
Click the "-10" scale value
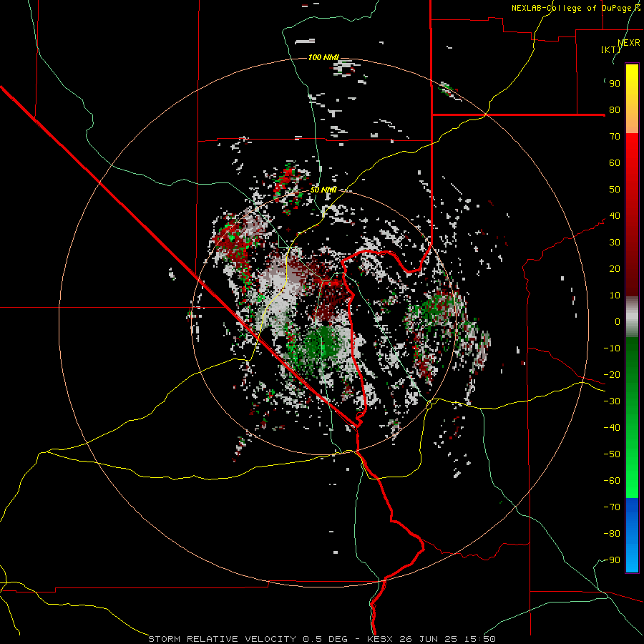tap(612, 348)
